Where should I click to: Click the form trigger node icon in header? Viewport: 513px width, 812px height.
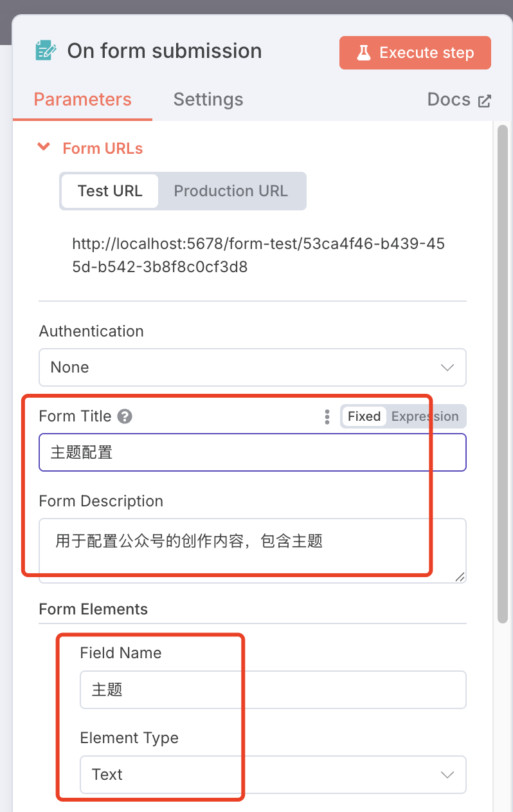coord(46,51)
